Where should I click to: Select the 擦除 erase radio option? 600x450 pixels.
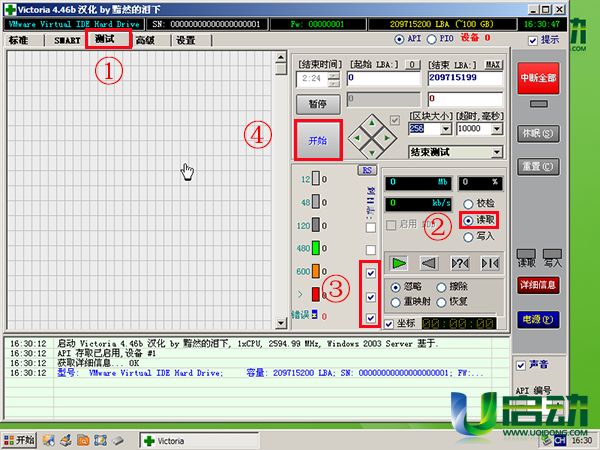[x=441, y=287]
